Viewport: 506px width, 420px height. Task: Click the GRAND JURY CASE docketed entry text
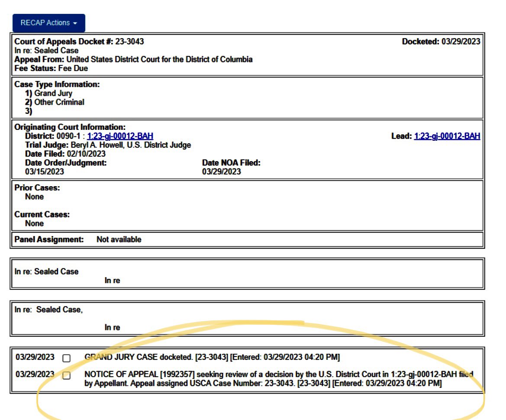pos(212,357)
